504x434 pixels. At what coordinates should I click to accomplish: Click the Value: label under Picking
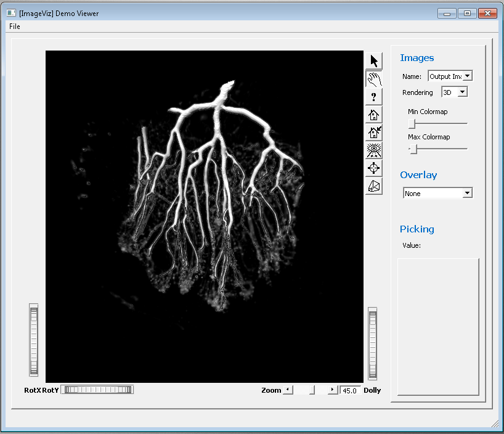412,245
